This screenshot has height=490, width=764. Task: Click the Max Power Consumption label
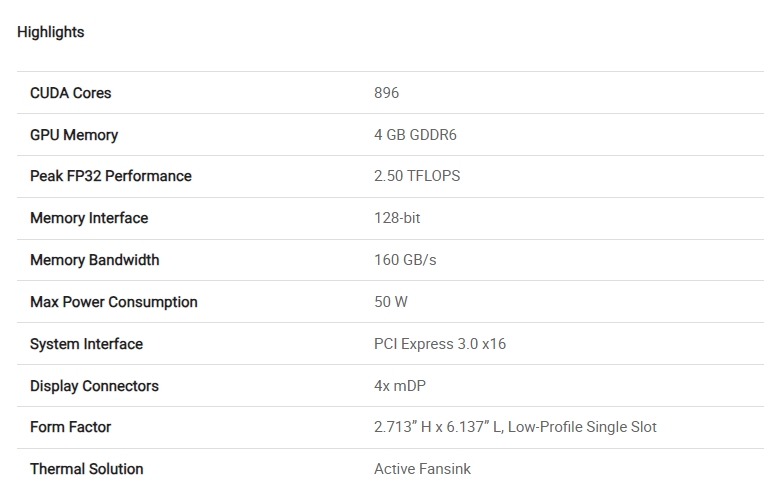click(x=114, y=302)
